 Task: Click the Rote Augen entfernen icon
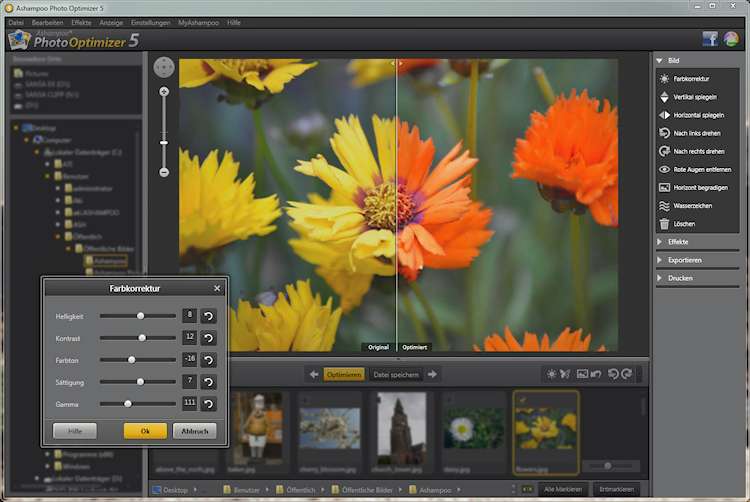click(x=664, y=169)
